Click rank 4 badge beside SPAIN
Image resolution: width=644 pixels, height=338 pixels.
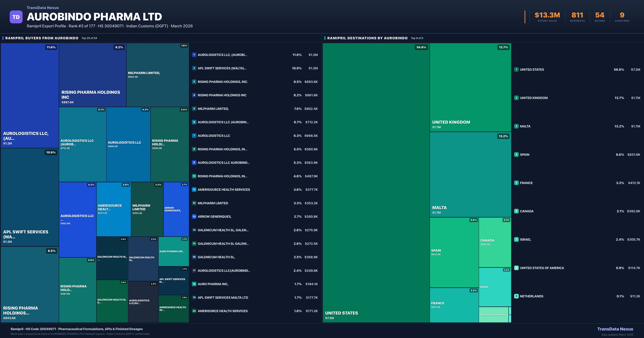point(516,155)
